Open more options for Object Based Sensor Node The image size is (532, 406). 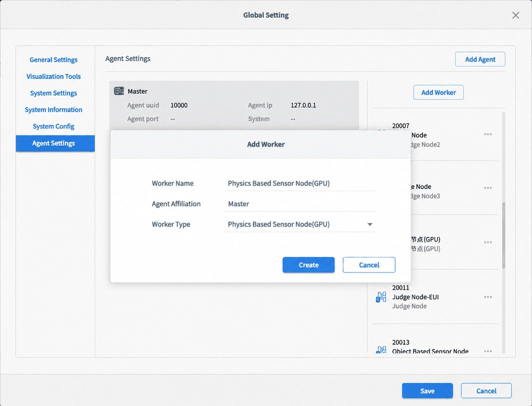pos(488,351)
